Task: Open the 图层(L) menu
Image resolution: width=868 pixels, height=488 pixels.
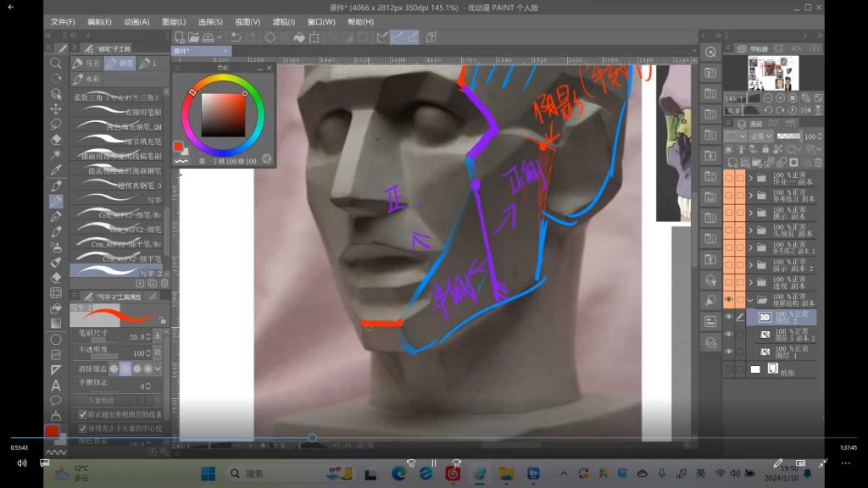Action: 174,21
